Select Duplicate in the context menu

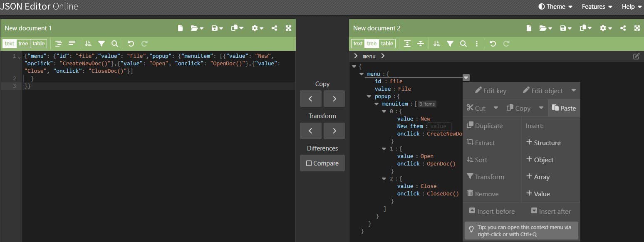click(x=485, y=125)
